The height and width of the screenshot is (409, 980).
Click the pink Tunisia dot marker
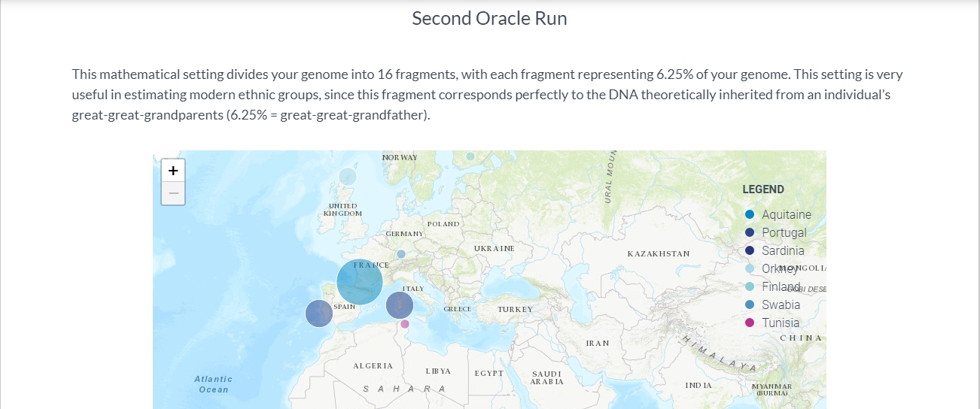click(x=405, y=324)
